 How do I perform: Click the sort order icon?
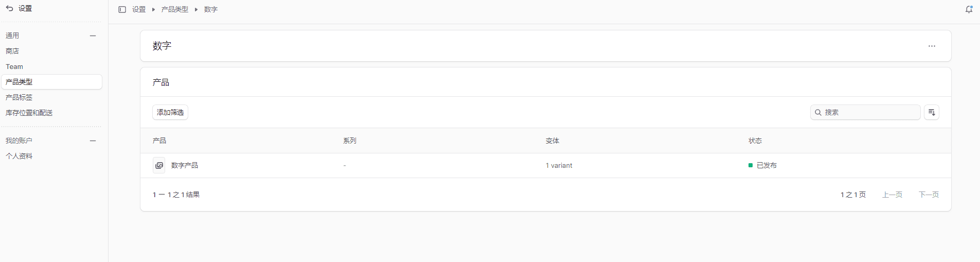(932, 112)
